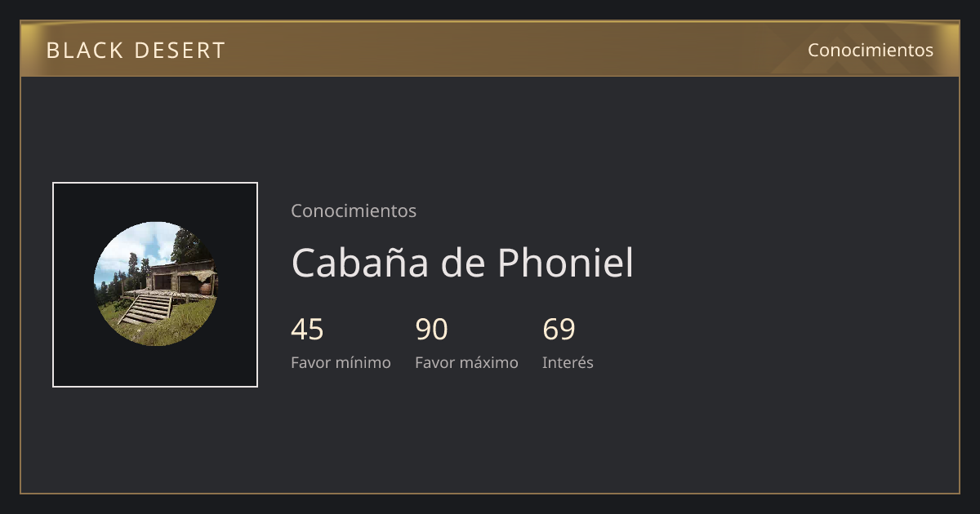This screenshot has height=514, width=980.
Task: Click the Favor máximo label
Action: tap(466, 362)
